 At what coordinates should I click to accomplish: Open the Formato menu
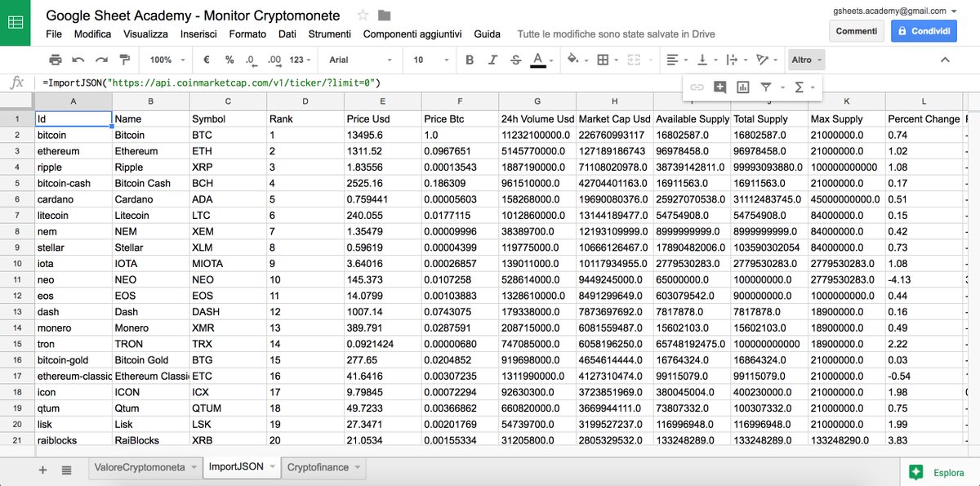pos(247,34)
